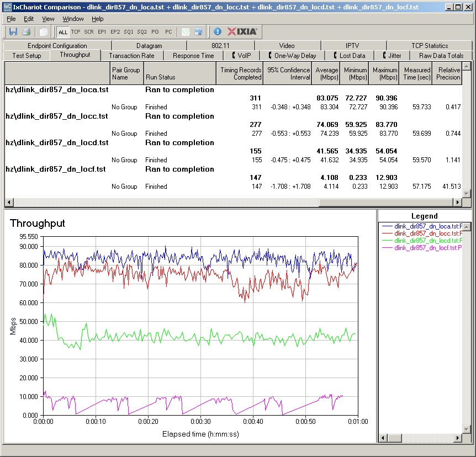
Task: Click the Minimum (Mbps) column header
Action: point(355,73)
